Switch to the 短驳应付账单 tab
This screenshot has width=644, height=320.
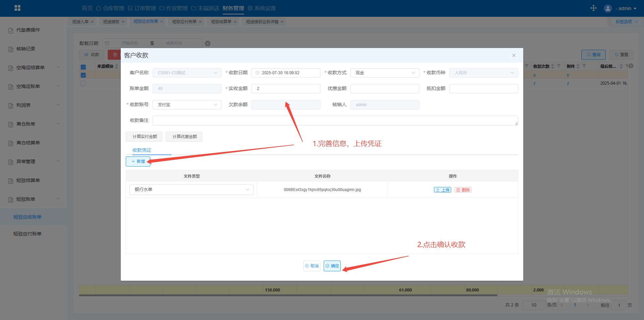click(184, 22)
